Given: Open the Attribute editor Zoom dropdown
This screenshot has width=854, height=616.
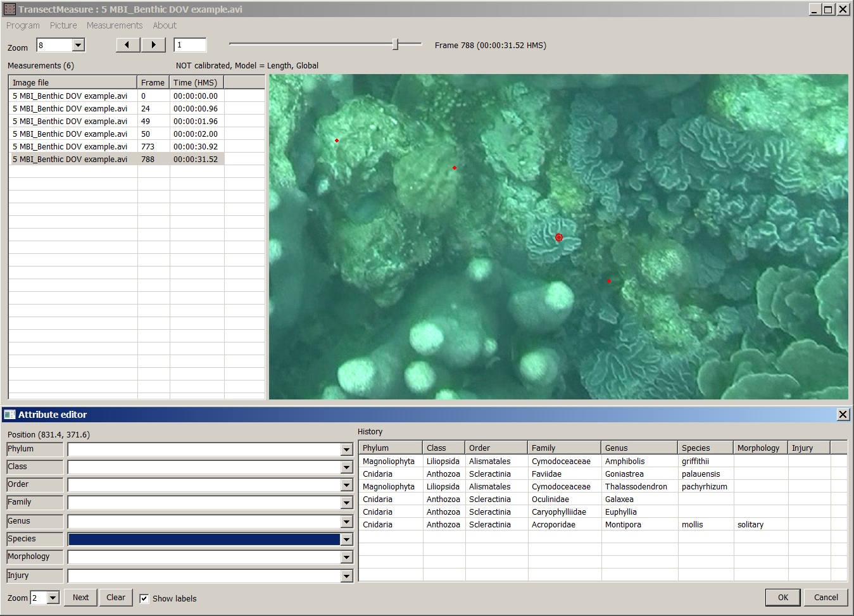Looking at the screenshot, I should [53, 597].
